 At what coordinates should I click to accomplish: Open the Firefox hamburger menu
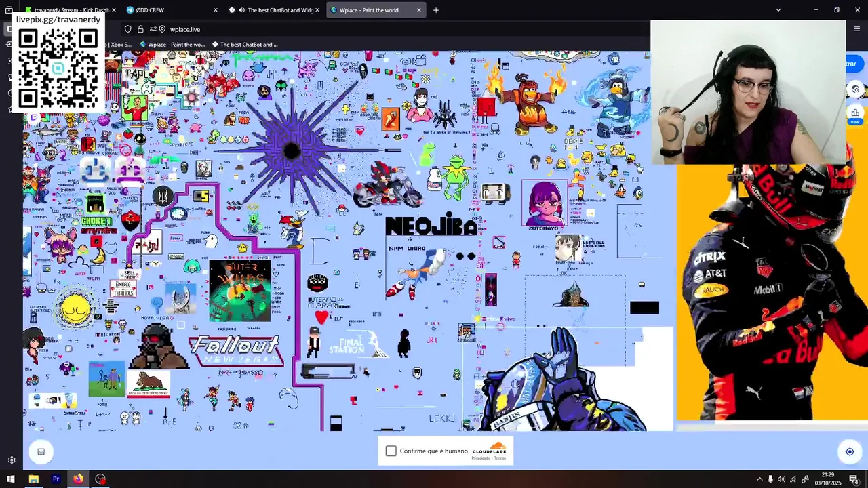pyautogui.click(x=857, y=29)
